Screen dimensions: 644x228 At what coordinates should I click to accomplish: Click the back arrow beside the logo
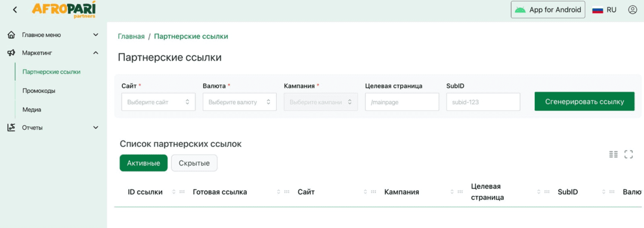[x=15, y=10]
